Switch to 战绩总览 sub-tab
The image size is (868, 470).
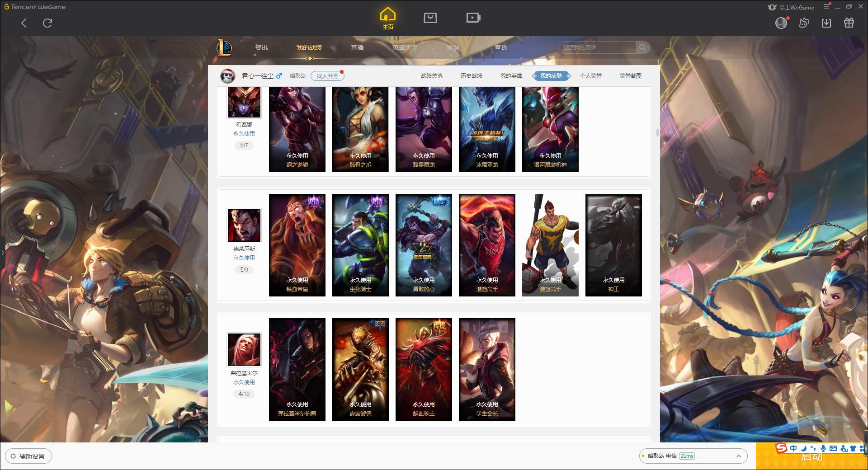(x=432, y=76)
